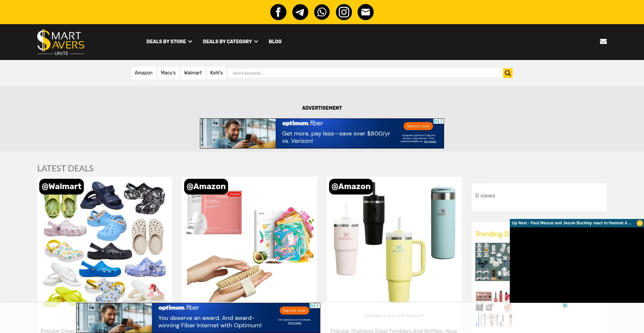Click Switch now on top Optimum ad
Screen dimensions: 644x333
tap(418, 126)
